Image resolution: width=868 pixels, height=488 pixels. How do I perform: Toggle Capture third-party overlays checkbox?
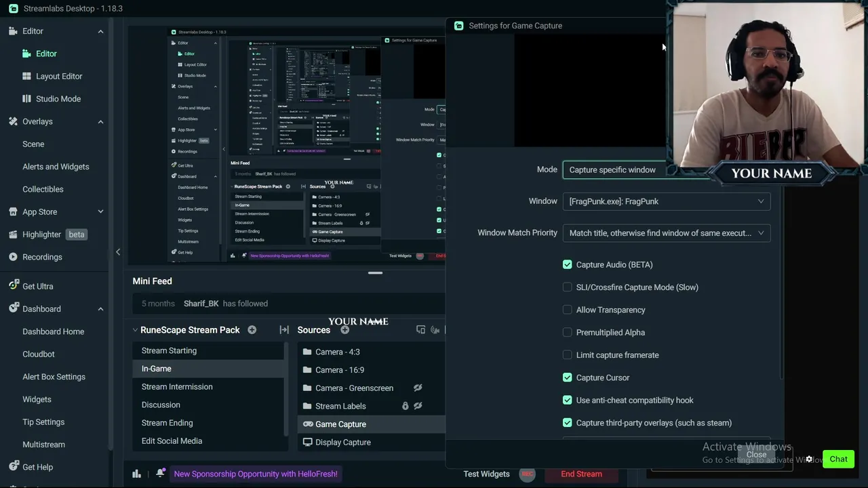(568, 423)
